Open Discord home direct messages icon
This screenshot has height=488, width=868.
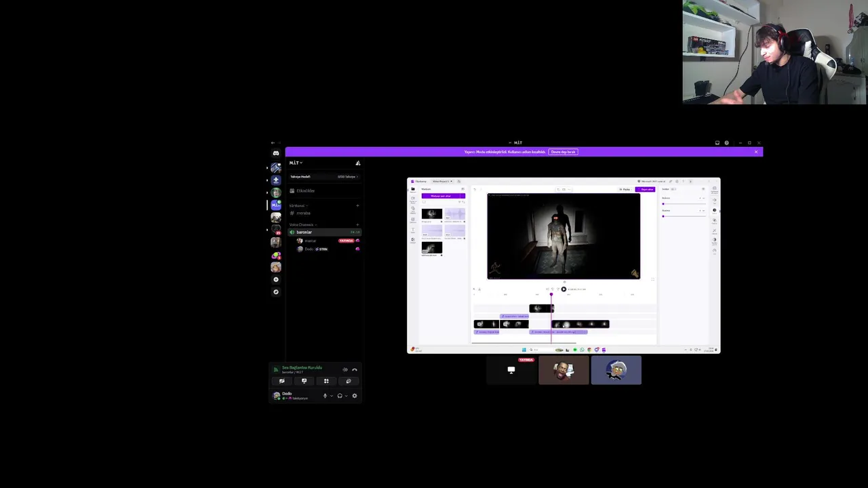tap(276, 153)
